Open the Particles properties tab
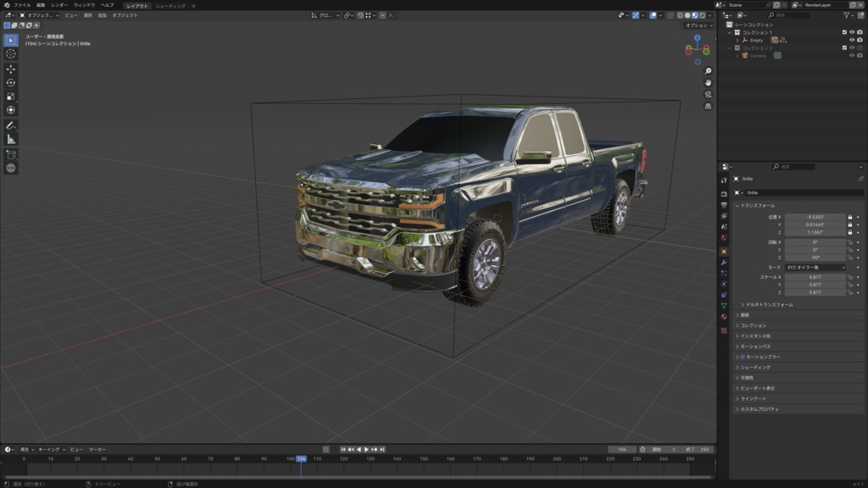This screenshot has height=488, width=868. tap(724, 274)
